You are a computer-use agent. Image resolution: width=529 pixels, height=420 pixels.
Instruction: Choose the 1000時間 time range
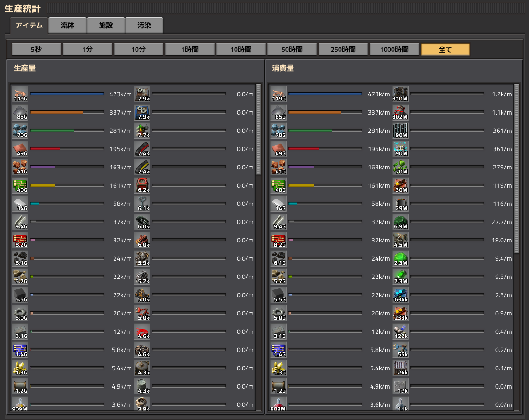[x=394, y=49]
